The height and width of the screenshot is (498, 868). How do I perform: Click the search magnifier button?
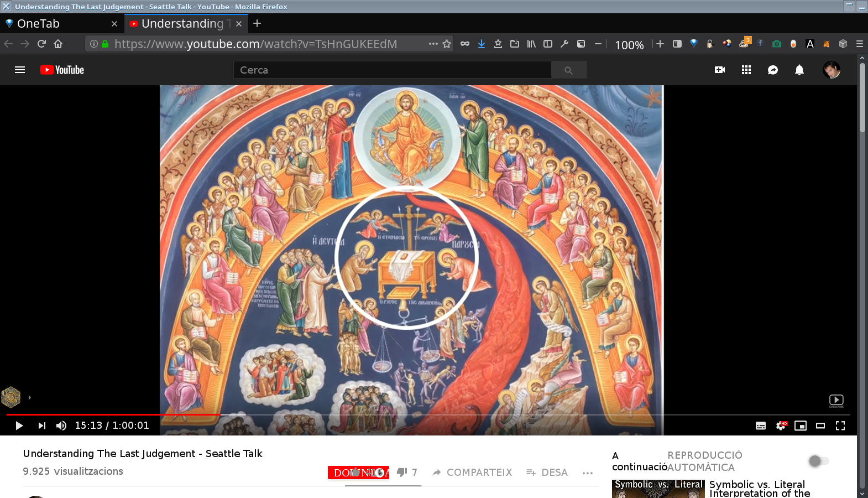568,70
